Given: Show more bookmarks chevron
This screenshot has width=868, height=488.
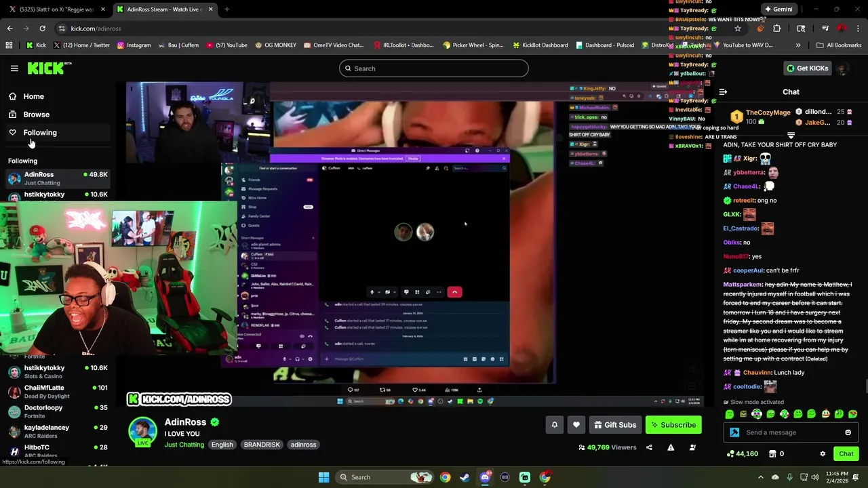Looking at the screenshot, I should (798, 45).
